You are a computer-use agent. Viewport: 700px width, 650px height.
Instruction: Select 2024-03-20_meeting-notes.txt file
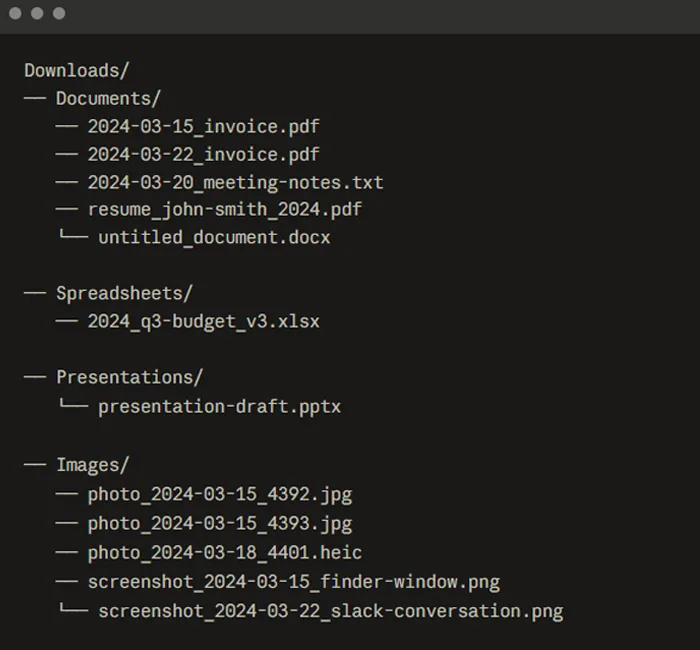[235, 183]
